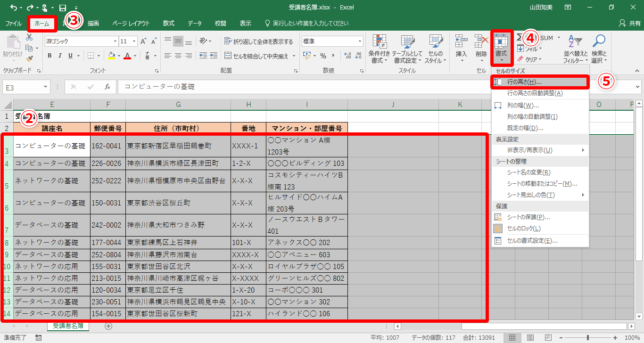The image size is (644, 343).
Task: Apply percent style with the % icon
Action: click(x=323, y=56)
